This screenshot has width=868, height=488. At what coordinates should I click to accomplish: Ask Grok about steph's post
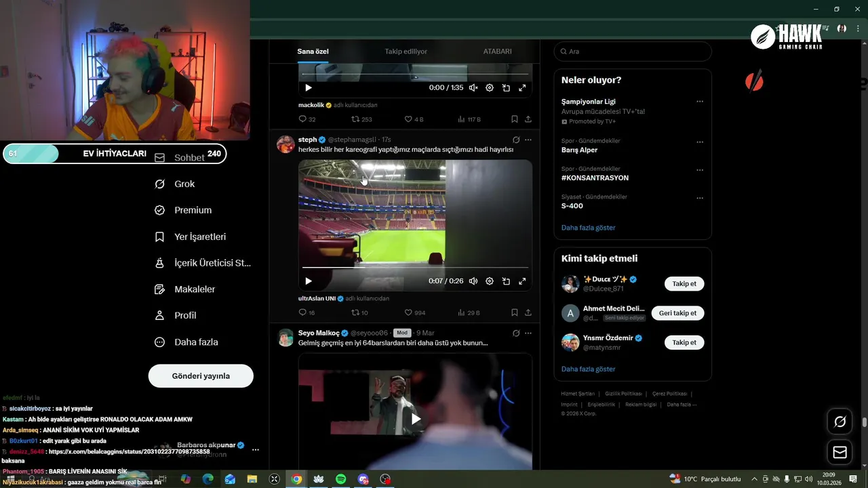coord(516,140)
